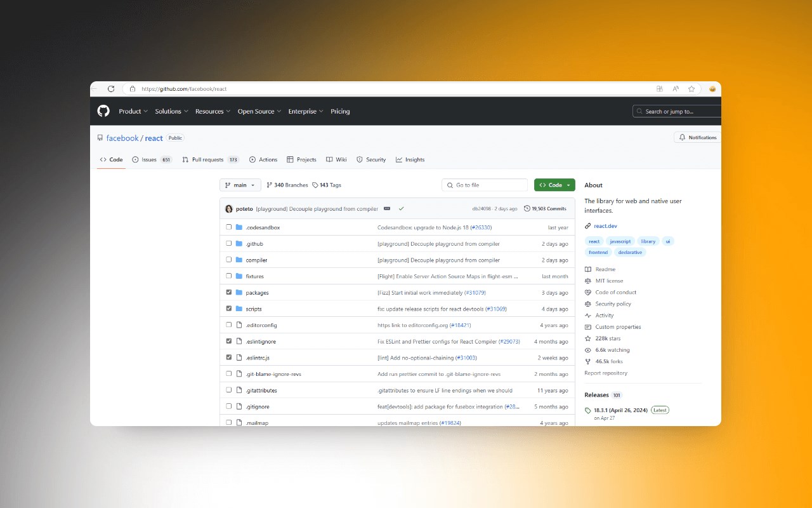Bookmark page with the star icon

pos(691,89)
